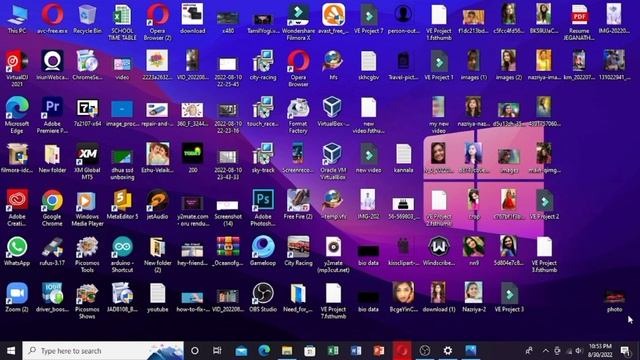
Task: Show hidden system tray icons
Action: pos(545,351)
